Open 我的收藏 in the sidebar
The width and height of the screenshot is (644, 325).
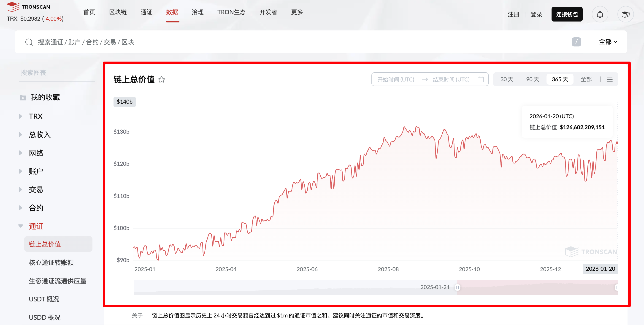click(x=45, y=97)
